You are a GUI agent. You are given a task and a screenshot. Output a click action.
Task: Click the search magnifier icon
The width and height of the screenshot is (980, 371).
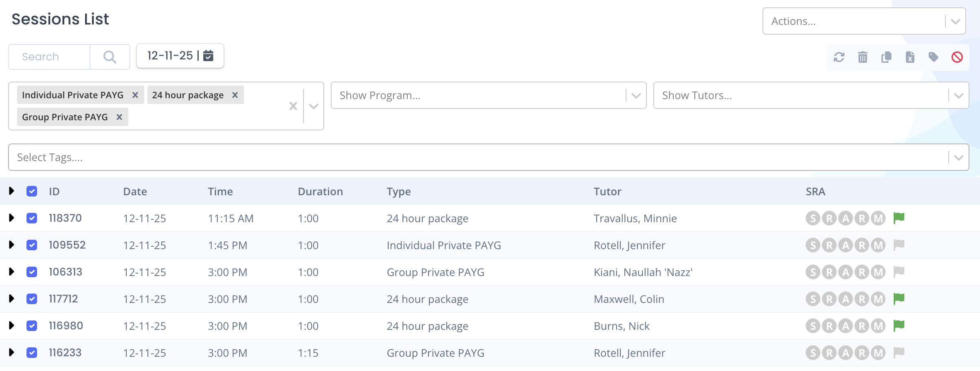click(x=110, y=57)
